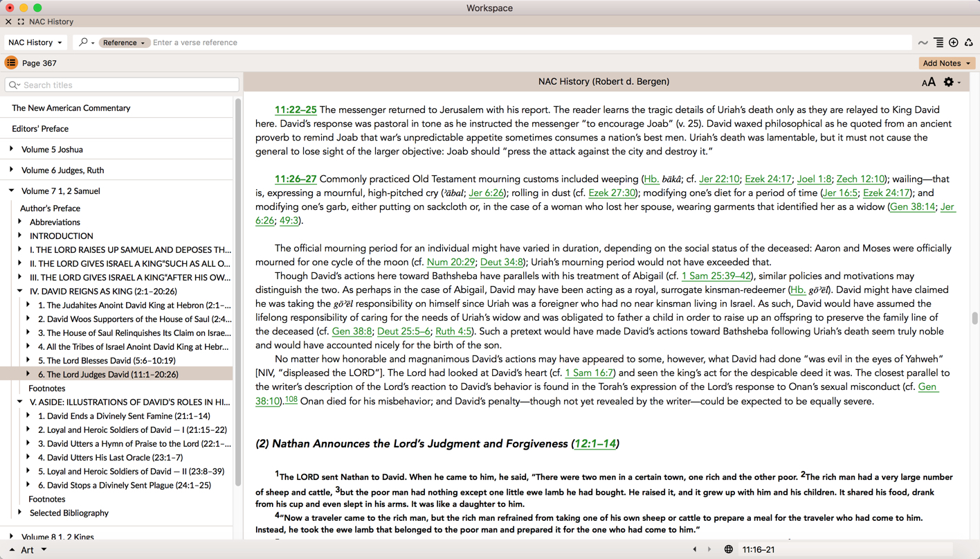Click the indented lines layout icon
The image size is (980, 559).
(x=938, y=43)
